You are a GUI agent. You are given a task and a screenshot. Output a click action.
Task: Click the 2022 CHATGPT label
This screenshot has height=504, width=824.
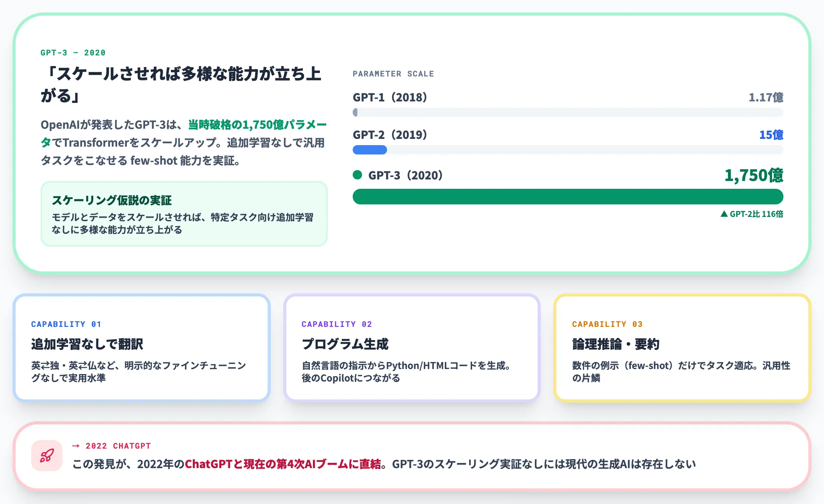[118, 446]
